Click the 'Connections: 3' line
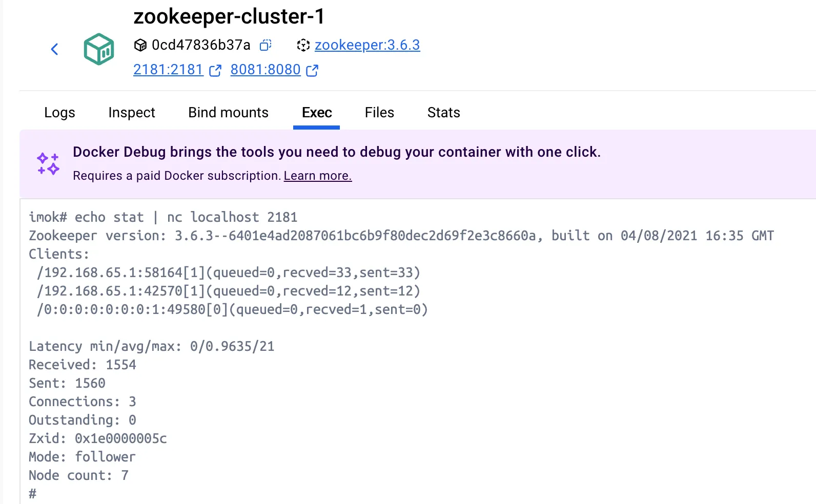The image size is (816, 504). pos(83,402)
